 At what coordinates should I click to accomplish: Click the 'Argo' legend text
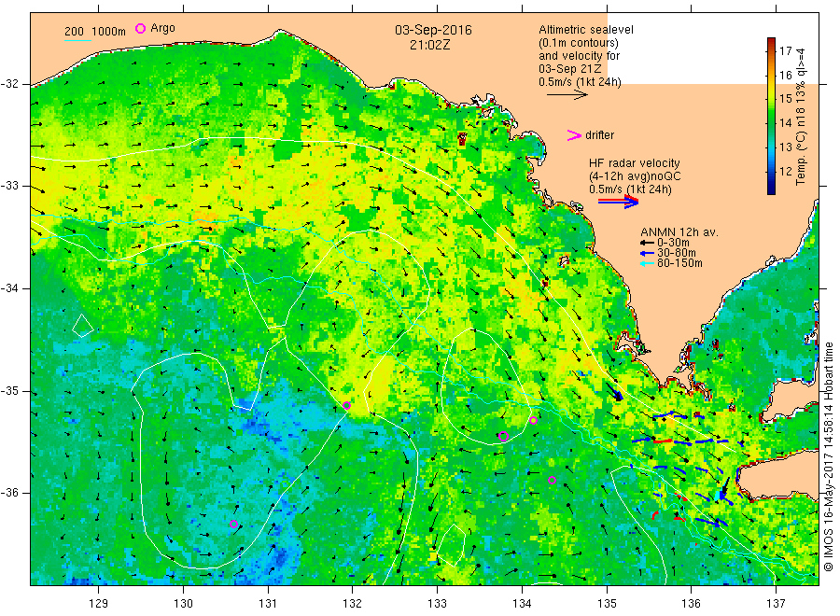tap(162, 28)
